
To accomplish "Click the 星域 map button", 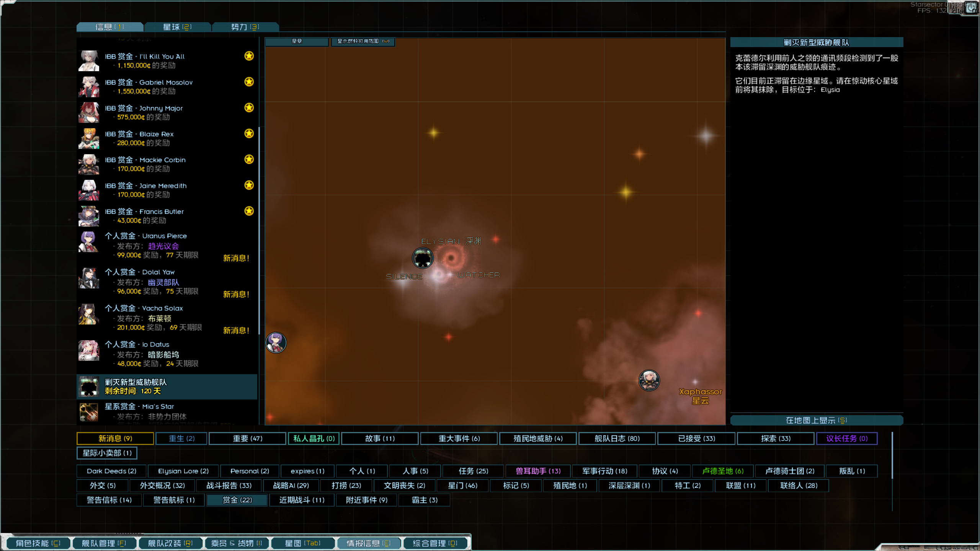I will click(x=297, y=41).
